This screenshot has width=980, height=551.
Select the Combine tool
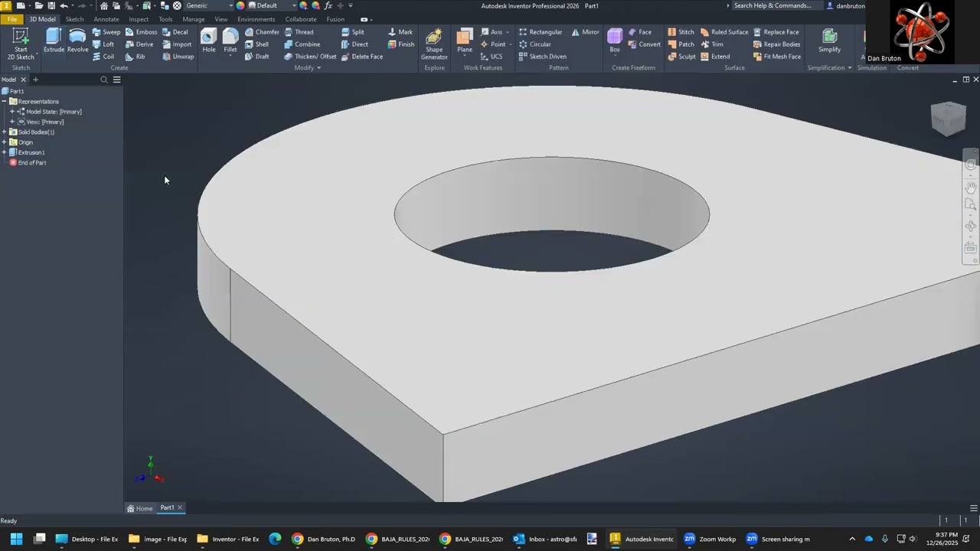click(x=302, y=44)
